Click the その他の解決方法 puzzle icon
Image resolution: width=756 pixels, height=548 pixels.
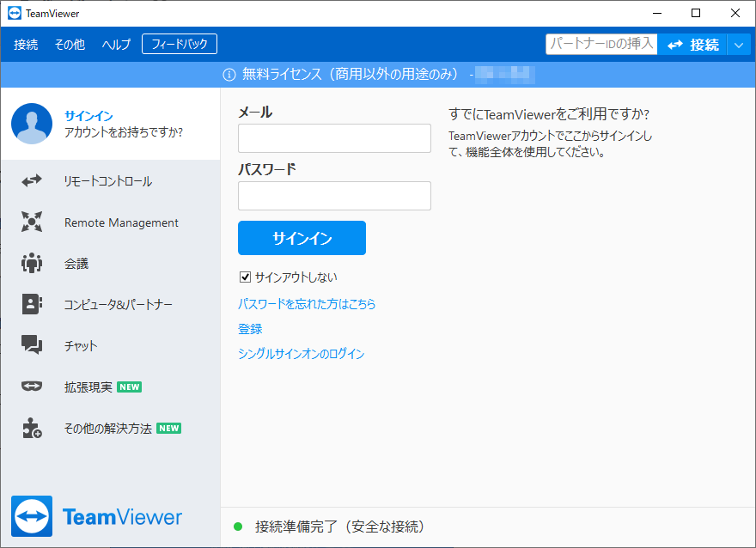(x=32, y=428)
